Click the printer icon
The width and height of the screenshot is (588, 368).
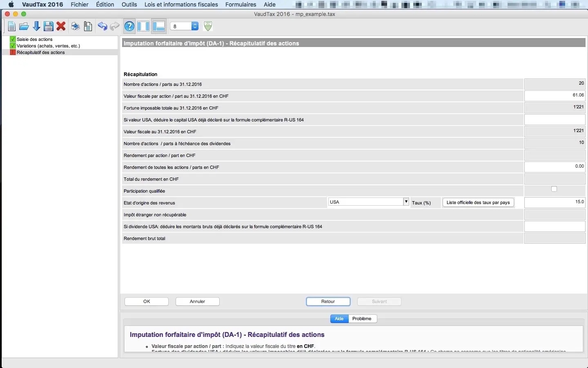[75, 27]
